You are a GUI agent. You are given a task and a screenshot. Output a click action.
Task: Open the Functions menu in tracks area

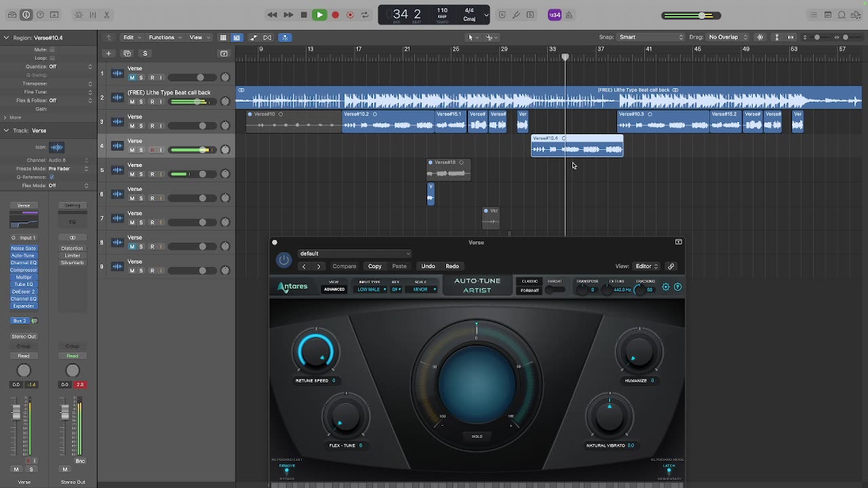165,37
